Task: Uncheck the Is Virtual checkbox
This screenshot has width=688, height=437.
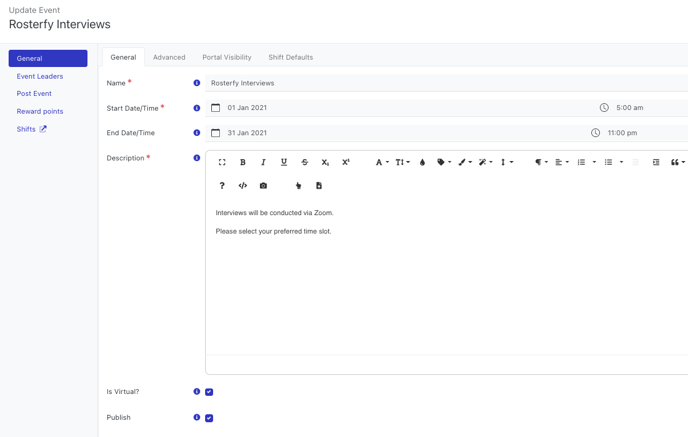Action: click(x=209, y=392)
